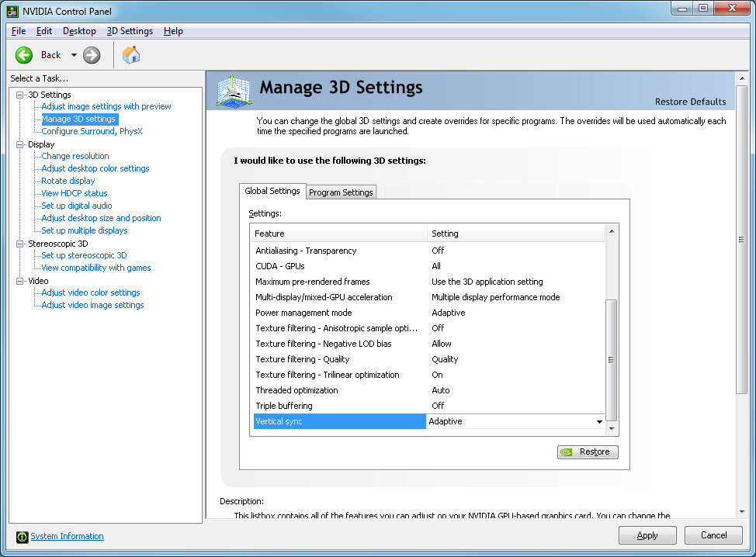Select Manage 3D settings in tree
The height and width of the screenshot is (557, 756).
tap(78, 119)
